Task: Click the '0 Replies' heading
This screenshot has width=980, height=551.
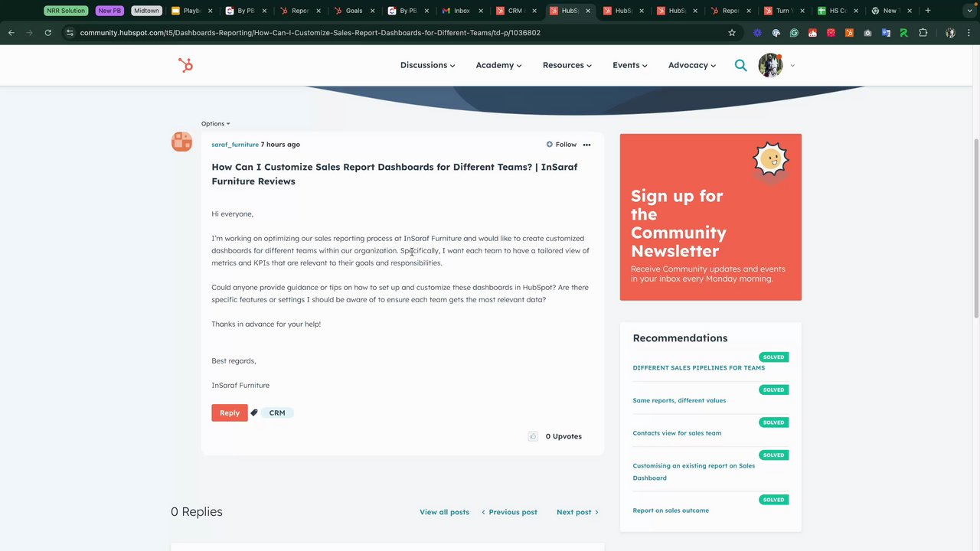Action: coord(197,512)
